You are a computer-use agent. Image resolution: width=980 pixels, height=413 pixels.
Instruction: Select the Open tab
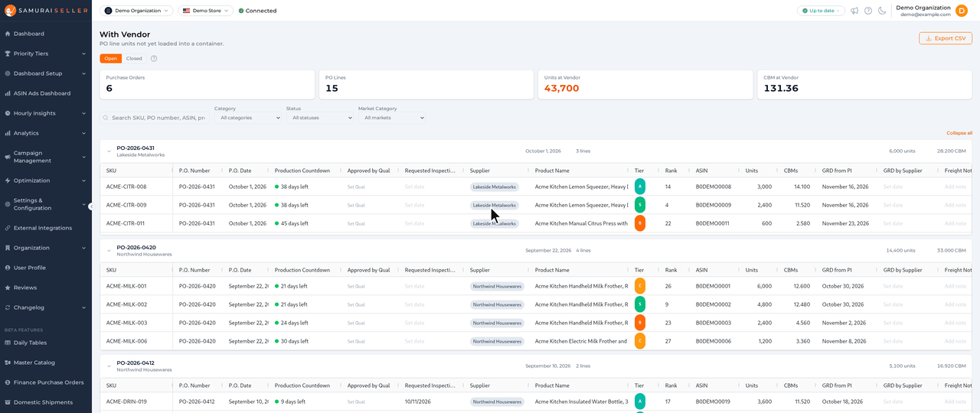click(111, 58)
